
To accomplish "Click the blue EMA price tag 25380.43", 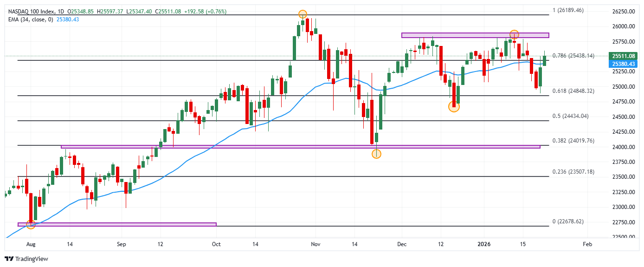I will pyautogui.click(x=623, y=64).
